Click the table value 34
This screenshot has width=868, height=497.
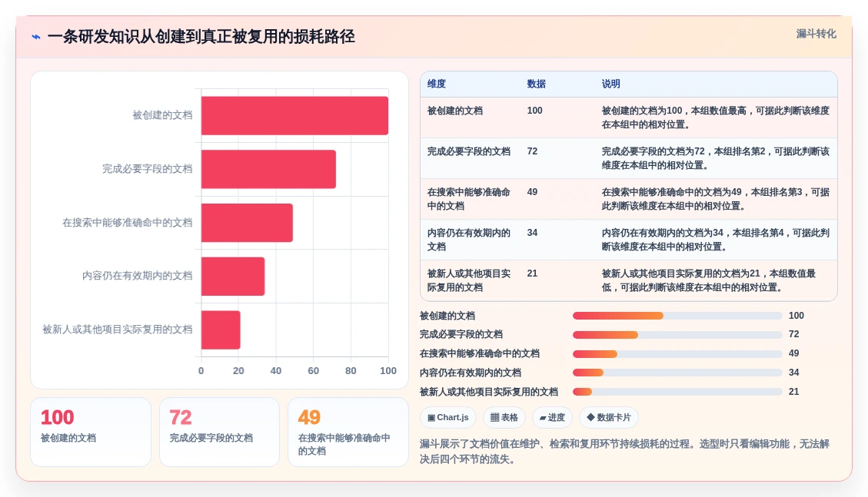click(532, 233)
